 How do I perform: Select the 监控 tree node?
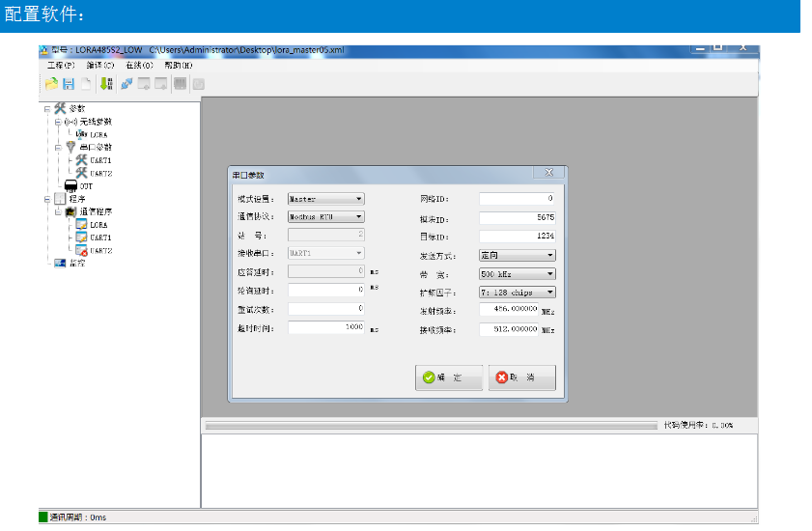[x=77, y=264]
